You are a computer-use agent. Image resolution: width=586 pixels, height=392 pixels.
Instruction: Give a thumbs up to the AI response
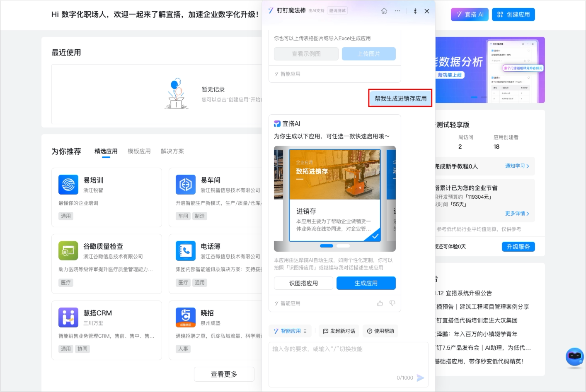(x=380, y=303)
